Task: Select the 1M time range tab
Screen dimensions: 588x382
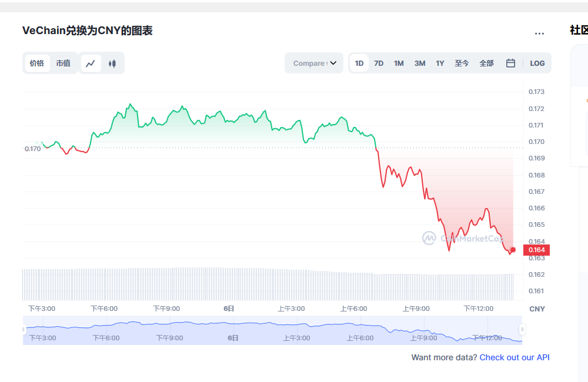Action: [x=399, y=63]
